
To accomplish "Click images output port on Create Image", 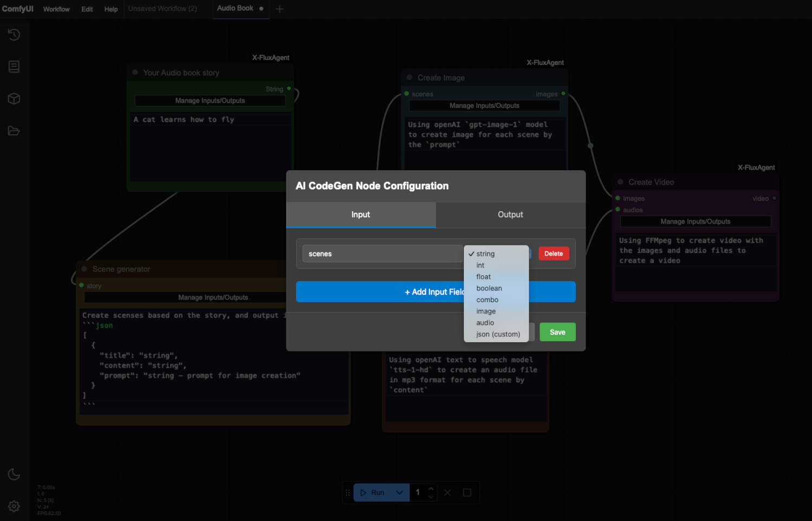I will [563, 94].
